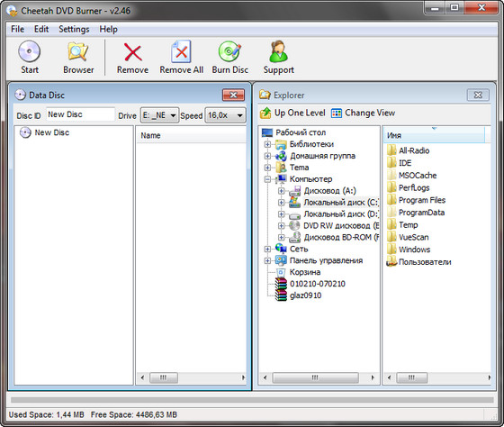Select the MSOCache folder
The height and width of the screenshot is (427, 504).
coord(412,175)
